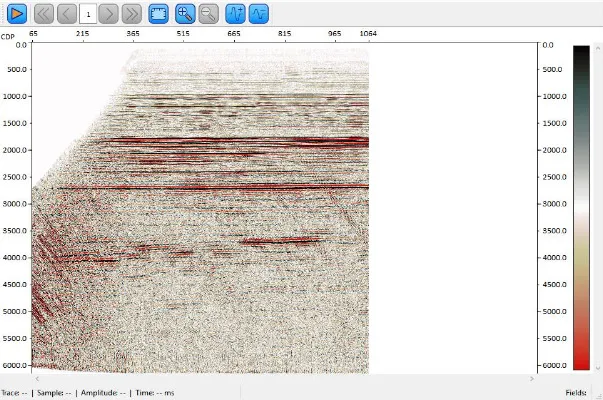This screenshot has width=603, height=400.
Task: Click vertical scrollbar up arrow
Action: [598, 48]
